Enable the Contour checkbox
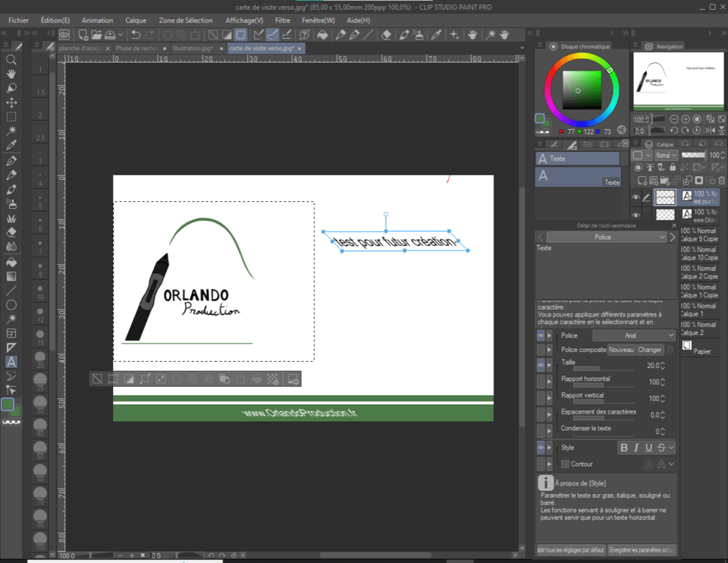The width and height of the screenshot is (728, 563). coord(565,464)
